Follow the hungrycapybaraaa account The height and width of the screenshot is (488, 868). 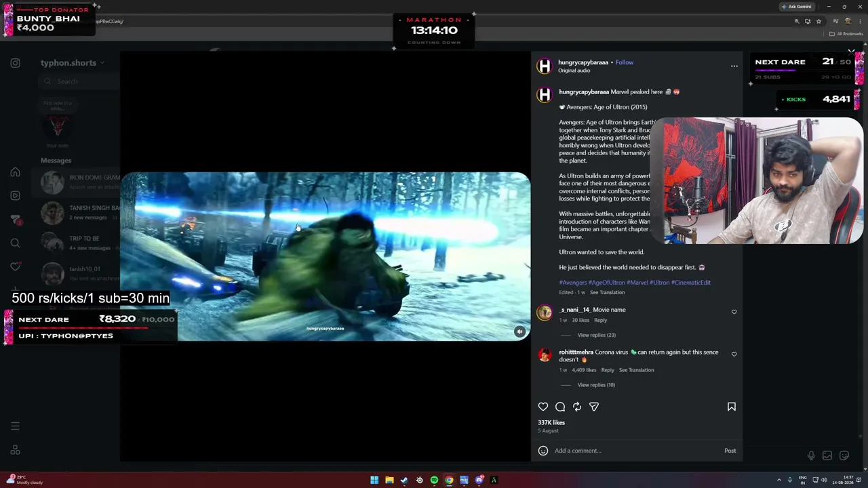coord(625,62)
